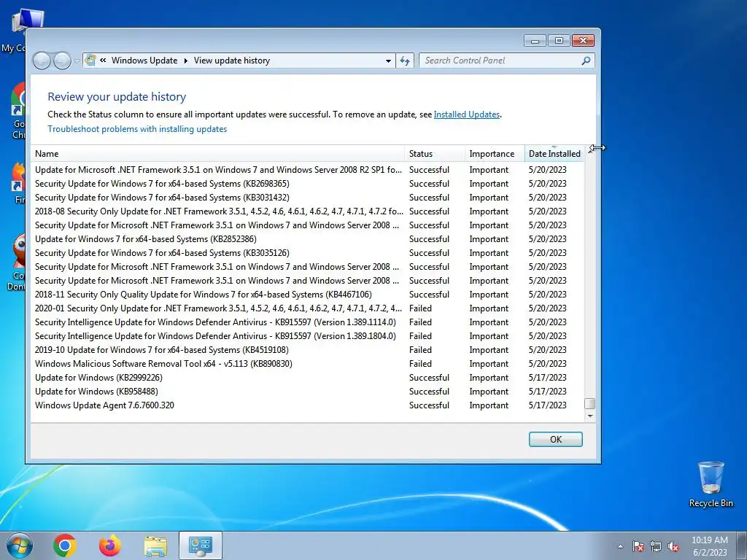Select Security Update row KB3031432
The width and height of the screenshot is (747, 560).
click(307, 198)
